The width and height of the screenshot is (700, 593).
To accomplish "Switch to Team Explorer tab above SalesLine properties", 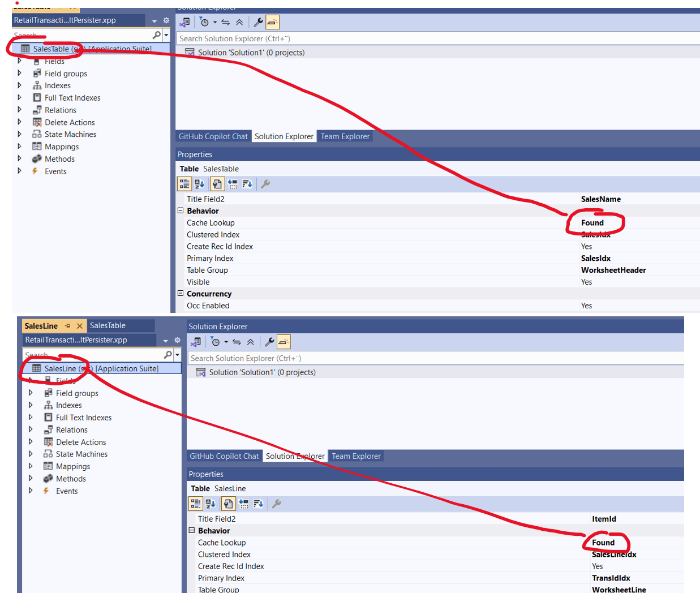I will tap(356, 456).
